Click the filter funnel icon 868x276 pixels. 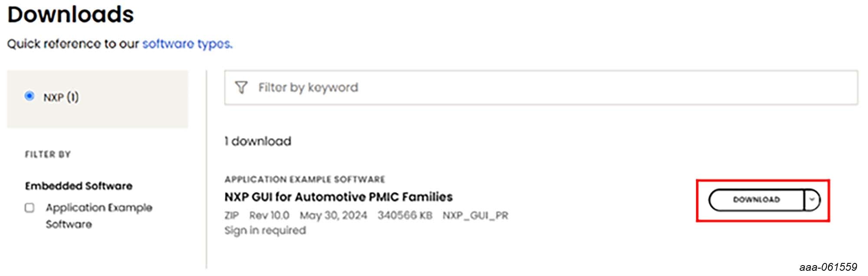[x=240, y=87]
